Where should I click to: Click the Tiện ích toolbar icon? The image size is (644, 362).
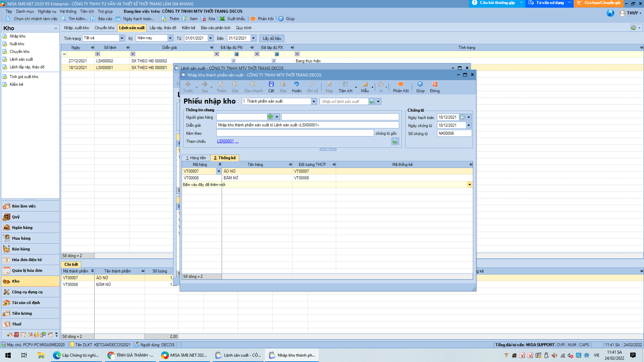tap(345, 84)
